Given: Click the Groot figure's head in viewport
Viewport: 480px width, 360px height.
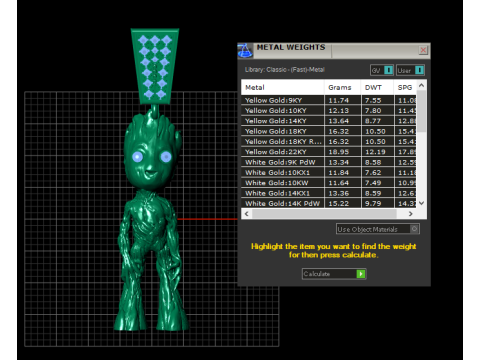Looking at the screenshot, I should (x=152, y=152).
